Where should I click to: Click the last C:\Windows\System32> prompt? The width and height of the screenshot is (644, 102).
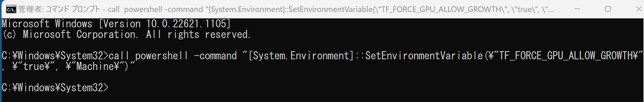(55, 88)
